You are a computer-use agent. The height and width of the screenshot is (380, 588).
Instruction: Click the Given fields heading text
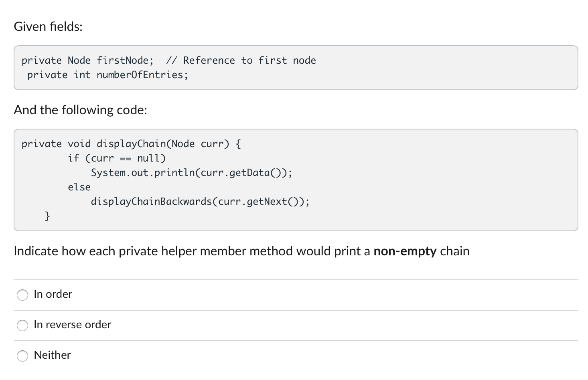point(48,26)
